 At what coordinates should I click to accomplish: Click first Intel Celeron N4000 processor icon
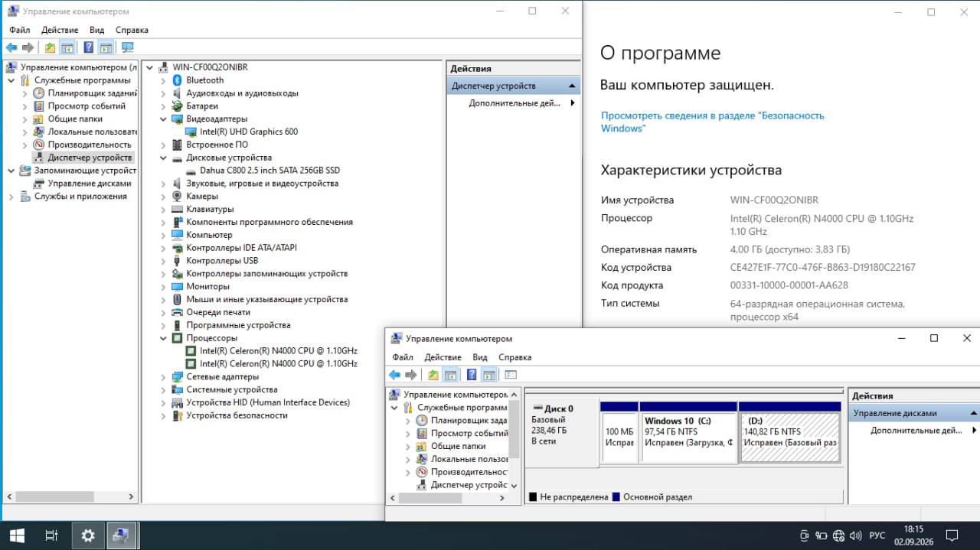[191, 351]
